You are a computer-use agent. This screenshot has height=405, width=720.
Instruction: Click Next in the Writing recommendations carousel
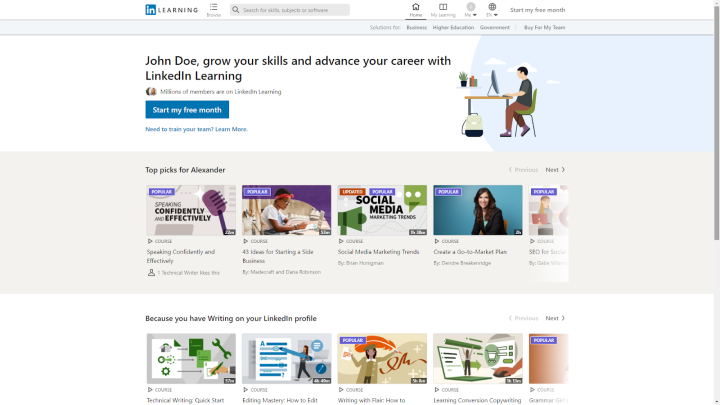click(555, 318)
